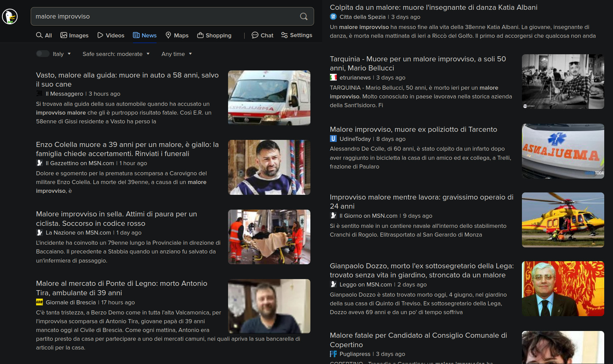The width and height of the screenshot is (613, 364).
Task: Click the "17 hours ago" timestamp
Action: 118,302
